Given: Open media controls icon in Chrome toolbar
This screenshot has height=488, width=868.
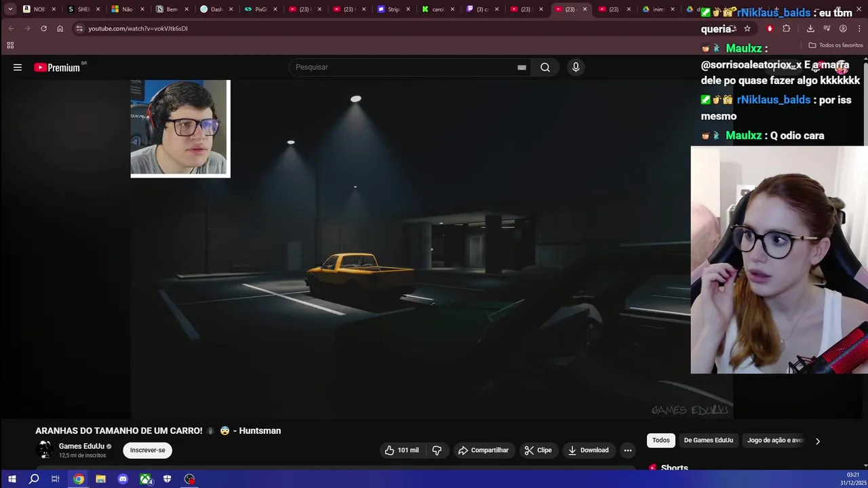Looking at the screenshot, I should [x=827, y=28].
